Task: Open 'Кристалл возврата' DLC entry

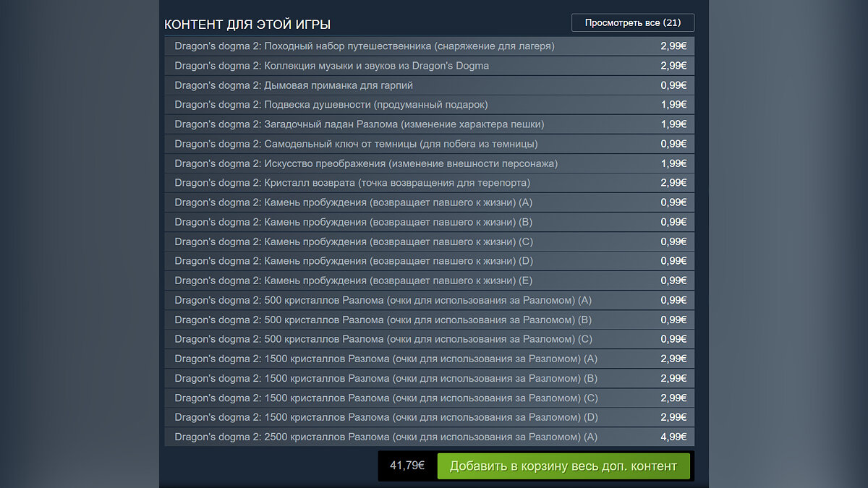Action: [x=352, y=183]
